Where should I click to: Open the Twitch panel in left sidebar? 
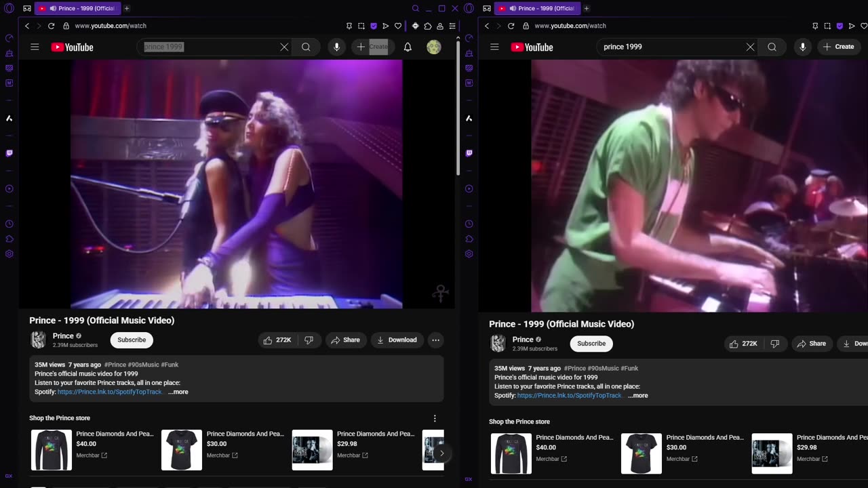(x=9, y=153)
